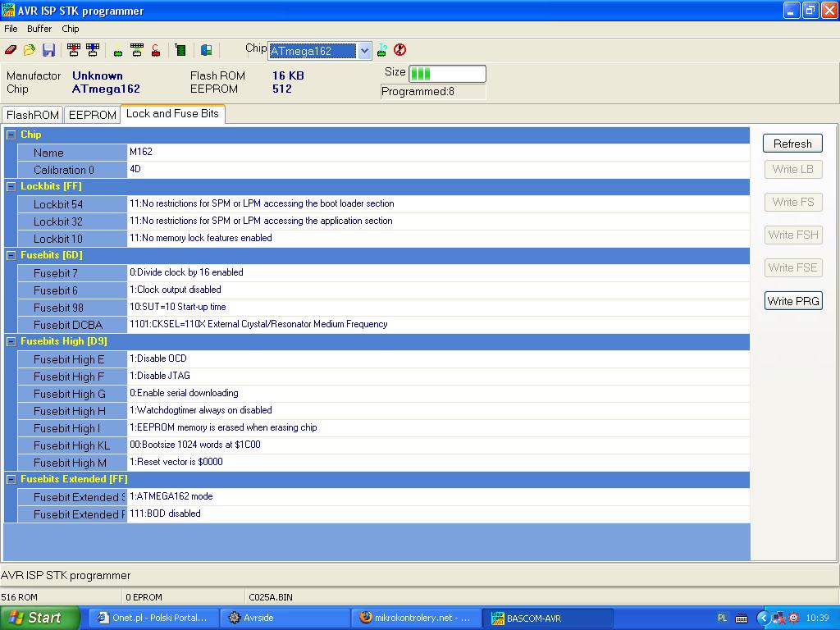
Task: Select Fusebit 98 SUT start-up time value
Action: coord(438,307)
